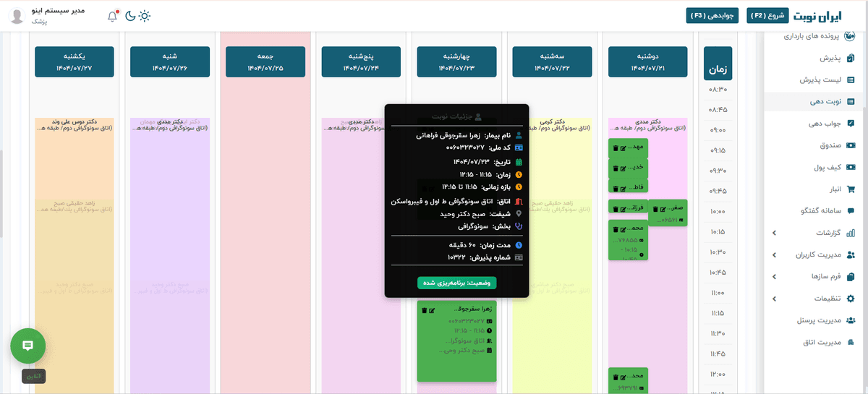Click the chat icon beside سامانه گفتگو
Viewport: 868px width, 394px height.
pos(851,211)
